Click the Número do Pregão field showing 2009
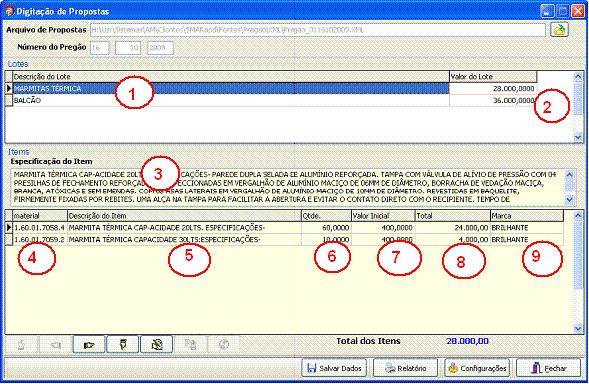This screenshot has width=589, height=384. [160, 48]
